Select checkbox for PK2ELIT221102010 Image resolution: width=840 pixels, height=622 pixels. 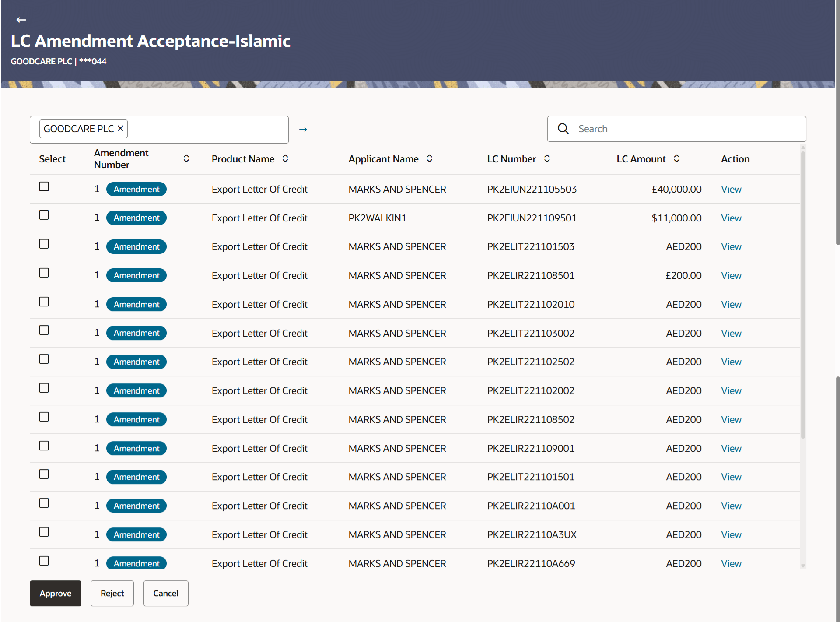coord(44,302)
